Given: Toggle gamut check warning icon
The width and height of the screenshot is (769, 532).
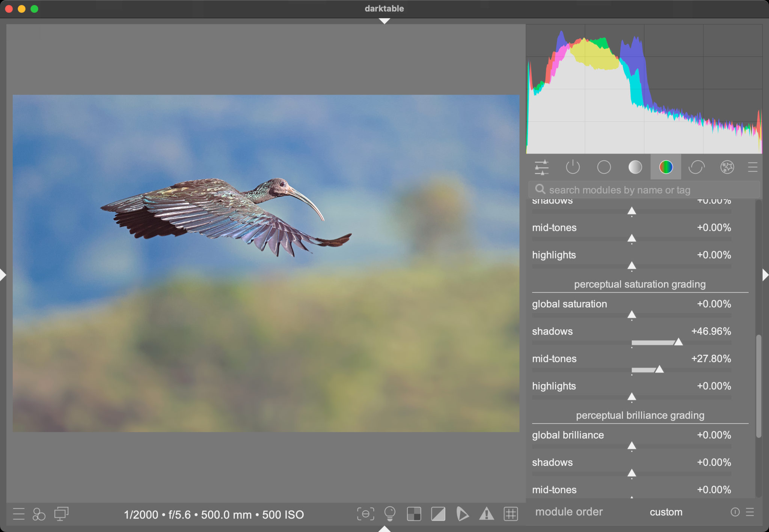Looking at the screenshot, I should (x=487, y=514).
